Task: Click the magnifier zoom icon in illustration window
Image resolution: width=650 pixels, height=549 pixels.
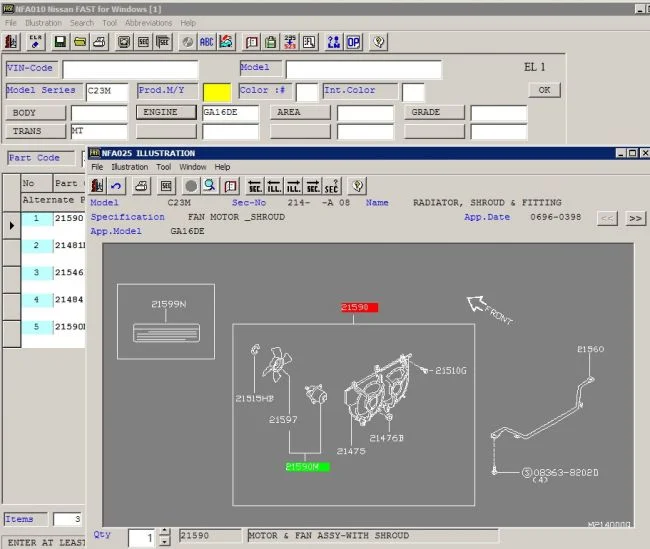Action: coord(210,186)
